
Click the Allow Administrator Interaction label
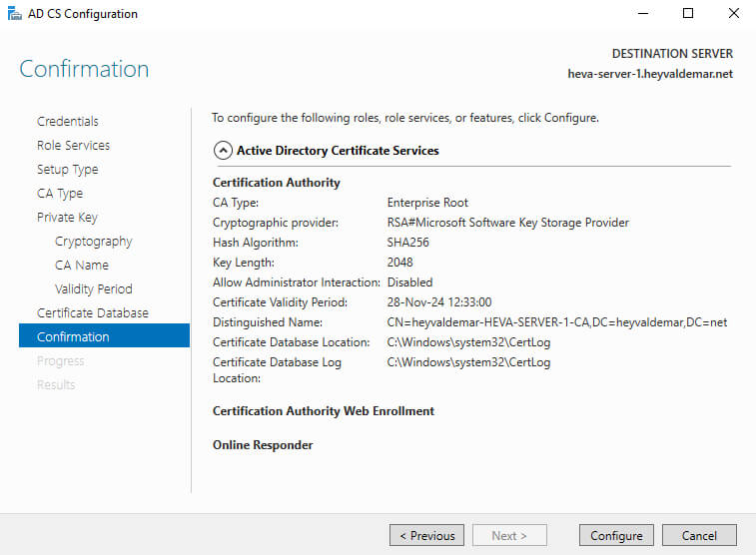click(x=297, y=282)
